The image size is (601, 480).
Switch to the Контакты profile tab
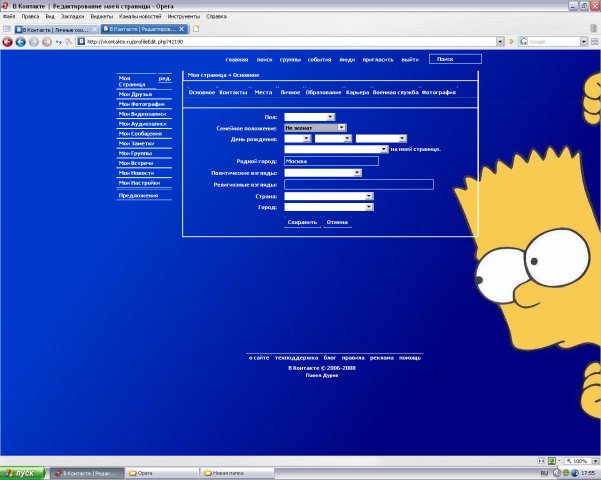pos(233,92)
